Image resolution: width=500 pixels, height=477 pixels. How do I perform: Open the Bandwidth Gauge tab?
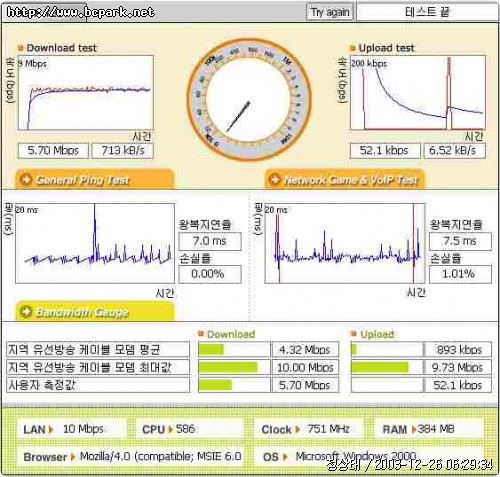click(x=95, y=312)
